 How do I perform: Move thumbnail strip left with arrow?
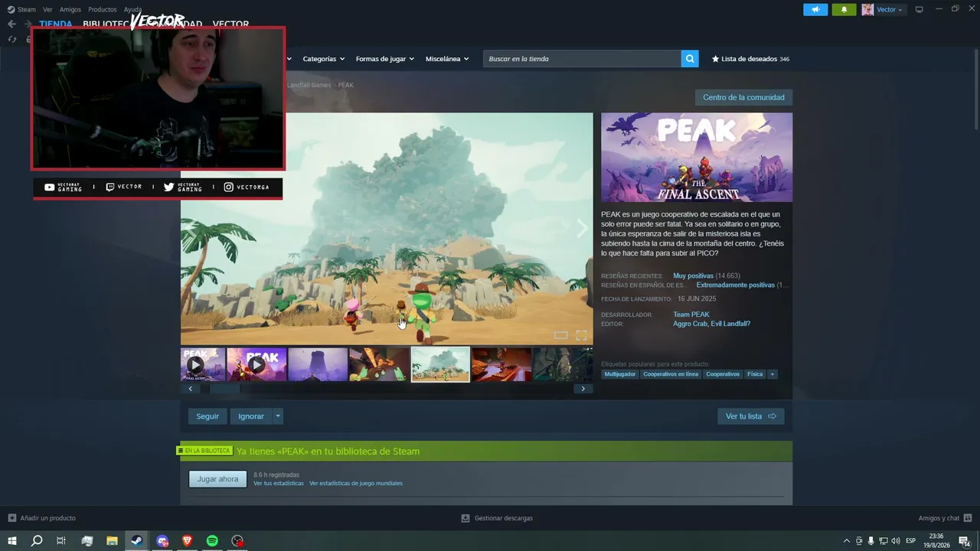point(191,389)
